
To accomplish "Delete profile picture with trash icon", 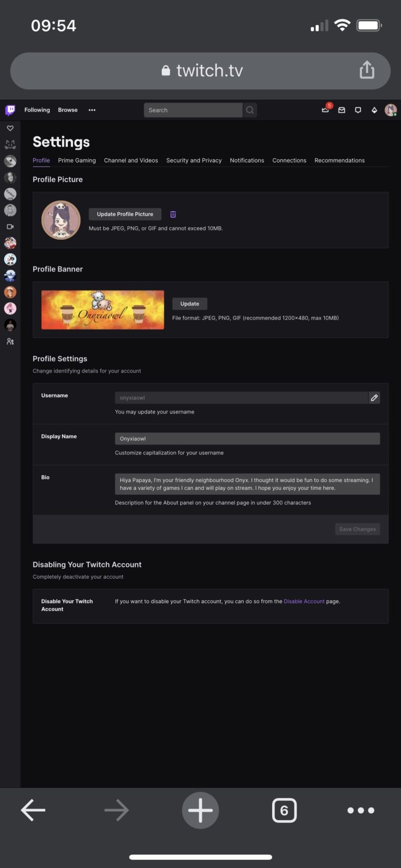I will pos(173,214).
